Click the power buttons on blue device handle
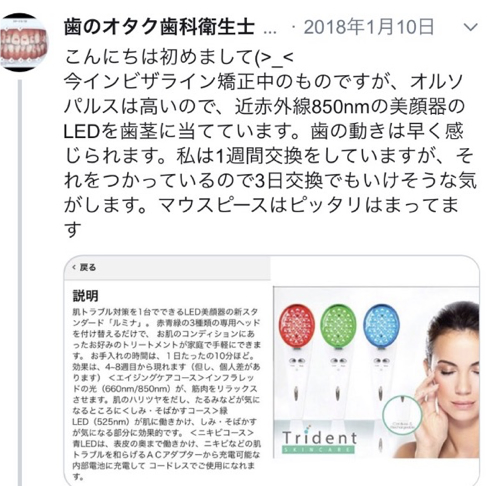 pyautogui.click(x=381, y=361)
